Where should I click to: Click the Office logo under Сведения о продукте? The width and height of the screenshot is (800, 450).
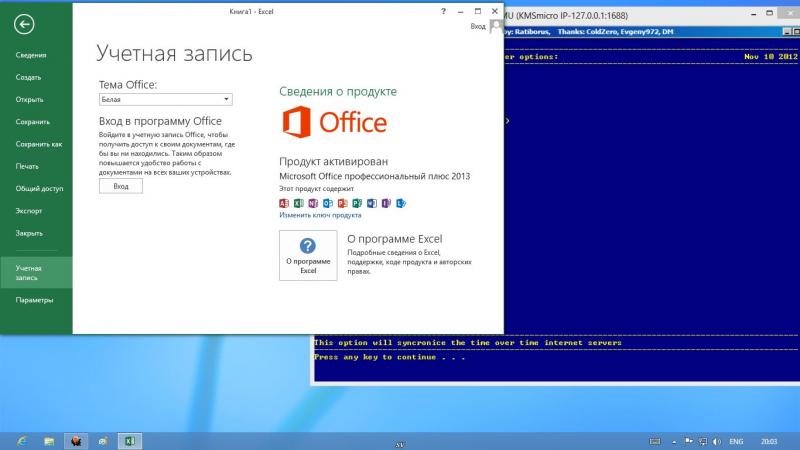(335, 122)
